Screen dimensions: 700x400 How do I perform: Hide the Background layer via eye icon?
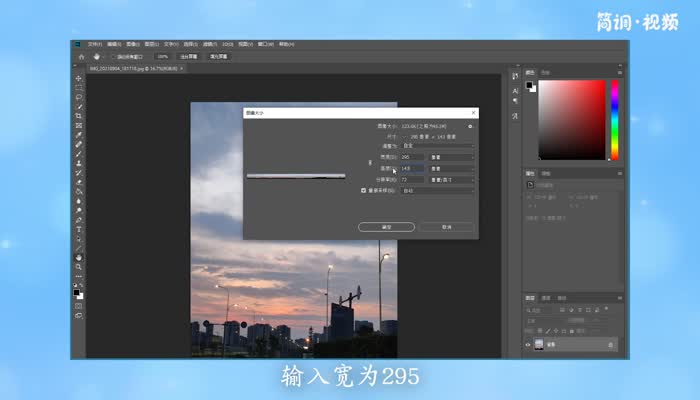point(528,345)
